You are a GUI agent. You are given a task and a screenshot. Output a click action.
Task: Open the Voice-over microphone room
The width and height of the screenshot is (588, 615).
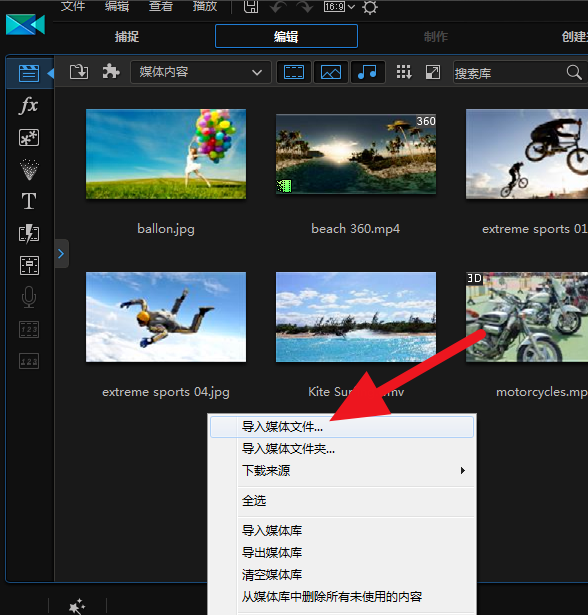click(x=29, y=297)
